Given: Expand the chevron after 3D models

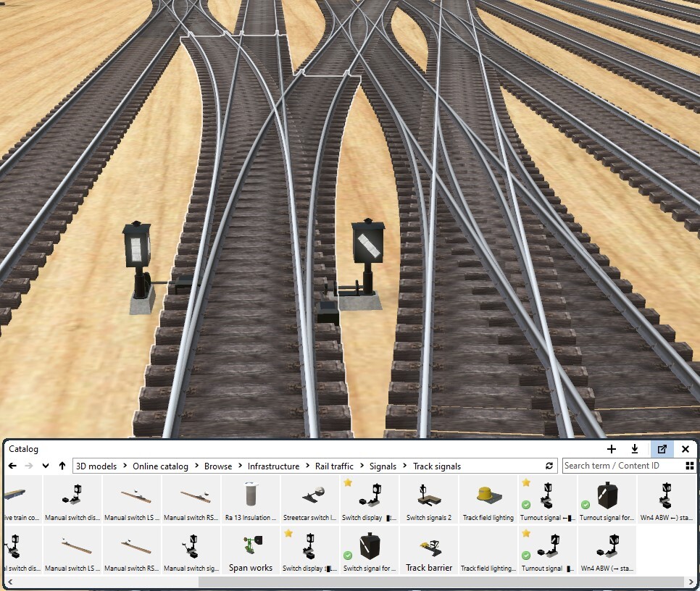Looking at the screenshot, I should [125, 466].
